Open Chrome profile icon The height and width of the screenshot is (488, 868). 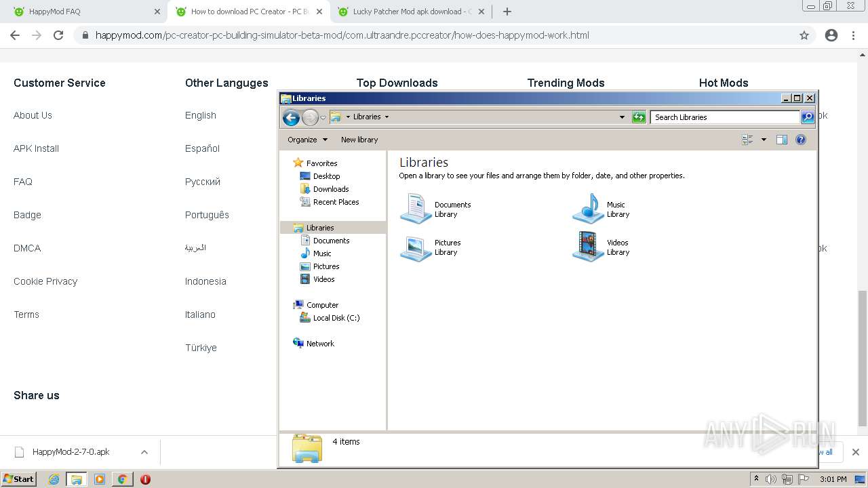(x=831, y=35)
